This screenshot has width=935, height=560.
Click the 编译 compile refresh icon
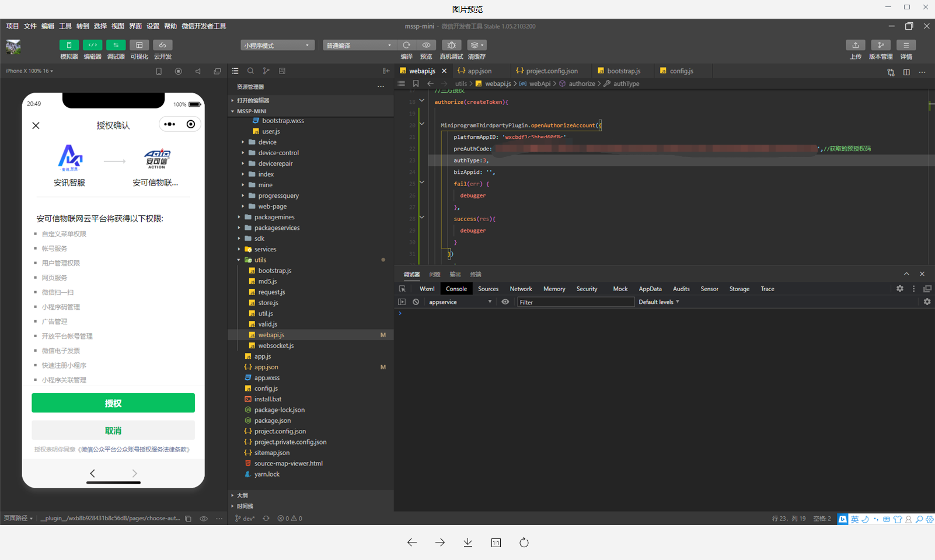[407, 45]
